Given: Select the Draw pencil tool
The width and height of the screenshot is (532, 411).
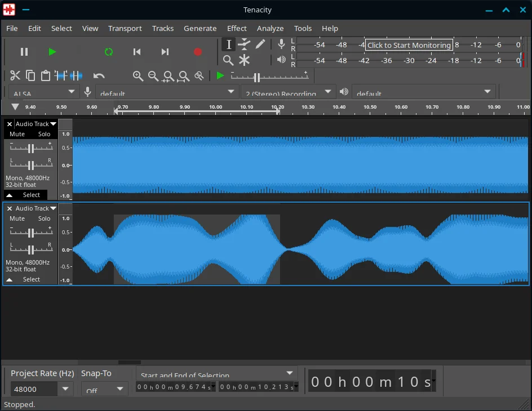Looking at the screenshot, I should pos(260,44).
